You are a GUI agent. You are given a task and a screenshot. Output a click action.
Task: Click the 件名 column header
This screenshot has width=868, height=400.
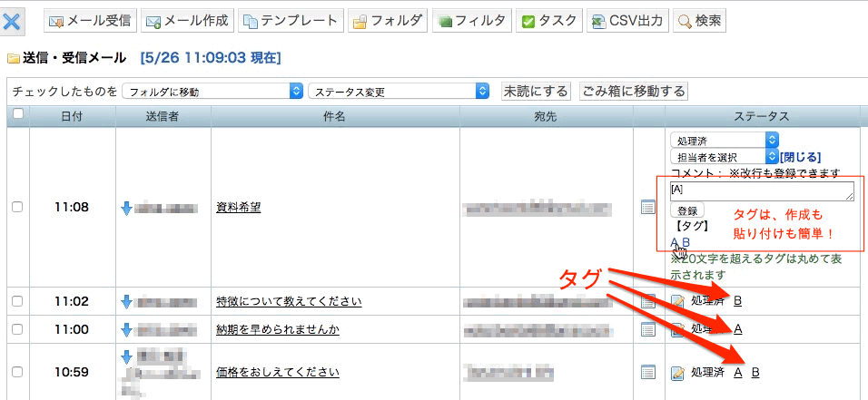point(334,116)
